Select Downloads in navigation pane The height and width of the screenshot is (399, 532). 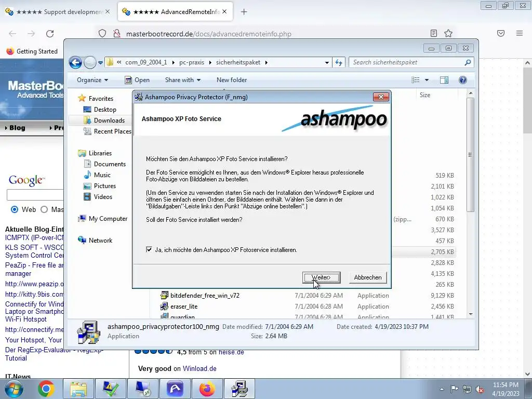click(x=109, y=121)
